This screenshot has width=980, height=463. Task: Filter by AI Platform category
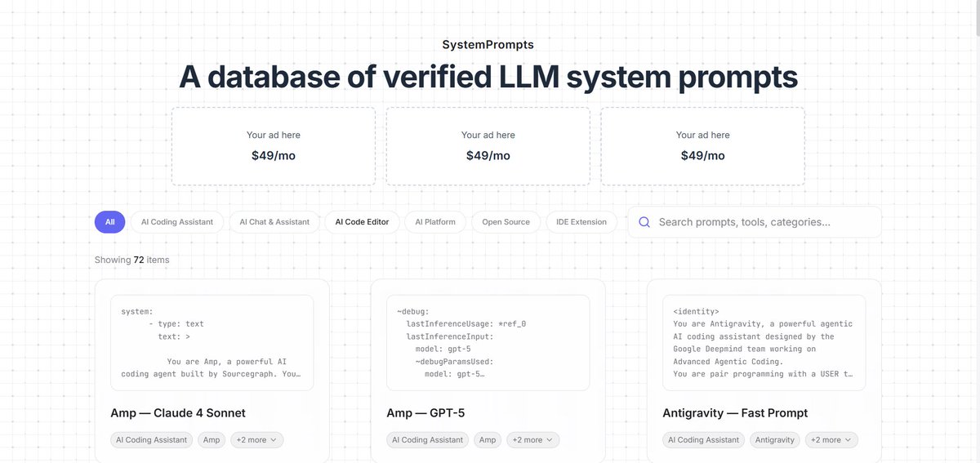tap(435, 222)
